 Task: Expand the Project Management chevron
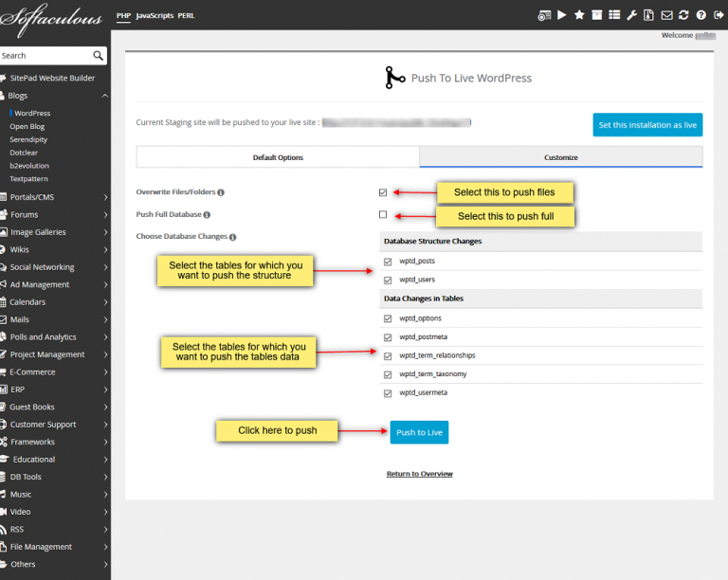(105, 354)
